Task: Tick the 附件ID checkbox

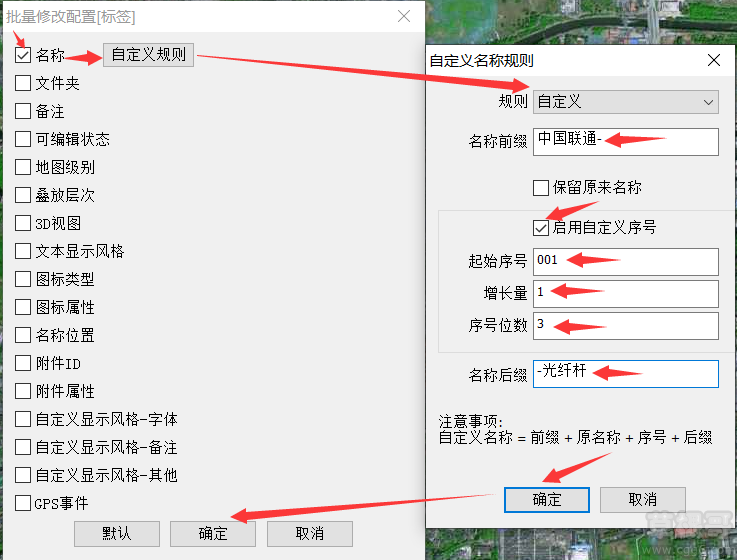Action: tap(23, 363)
